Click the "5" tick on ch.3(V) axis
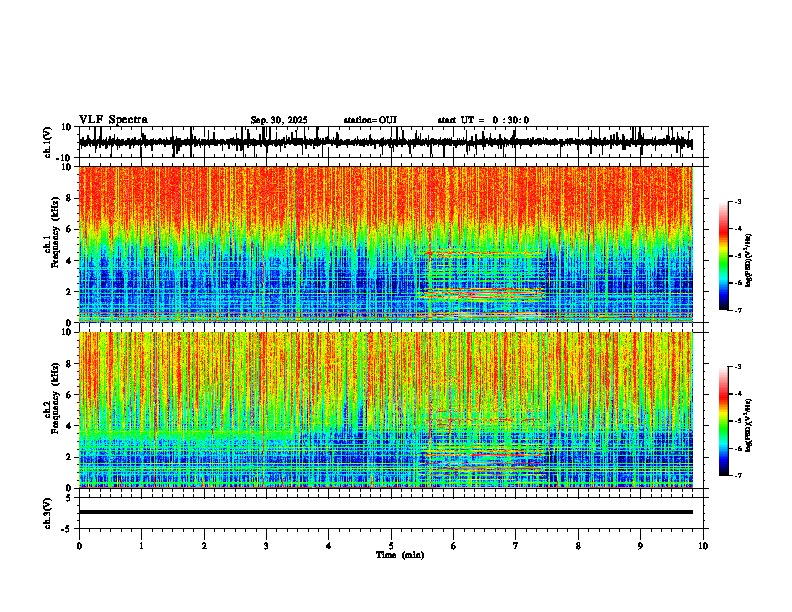The height and width of the screenshot is (612, 792). [69, 498]
